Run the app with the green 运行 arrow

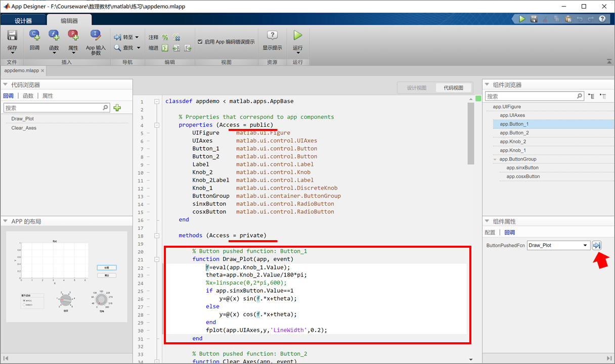click(x=298, y=35)
